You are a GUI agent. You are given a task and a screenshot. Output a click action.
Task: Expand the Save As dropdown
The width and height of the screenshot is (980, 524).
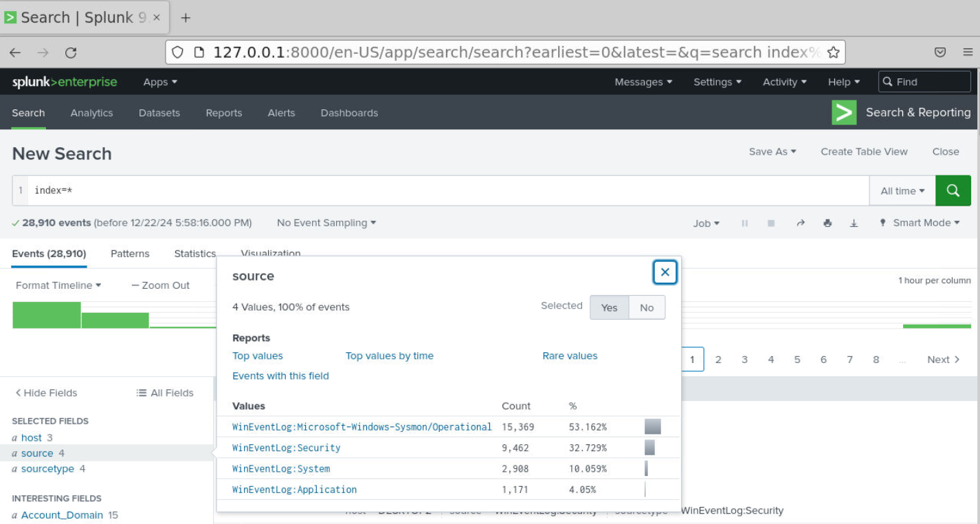coord(772,151)
